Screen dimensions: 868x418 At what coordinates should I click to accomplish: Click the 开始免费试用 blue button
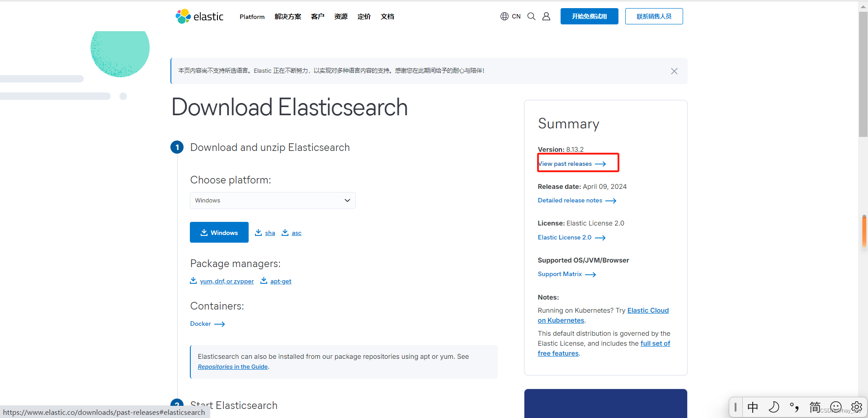pyautogui.click(x=589, y=16)
